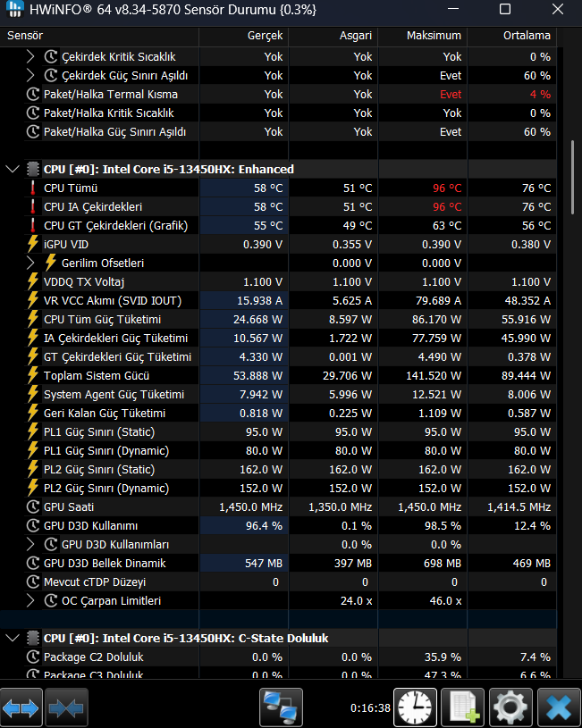
Task: Click Mevcut cTDP Düzeyi clock icon
Action: tap(32, 582)
